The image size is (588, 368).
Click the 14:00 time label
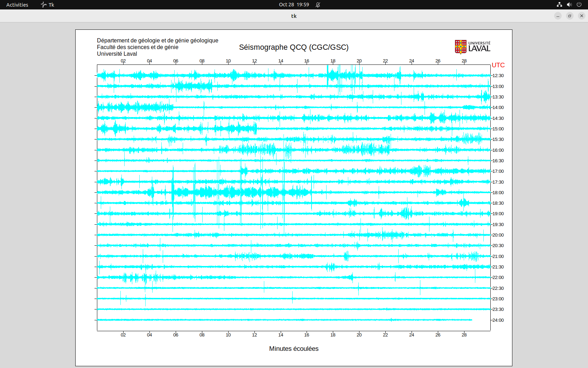[498, 108]
